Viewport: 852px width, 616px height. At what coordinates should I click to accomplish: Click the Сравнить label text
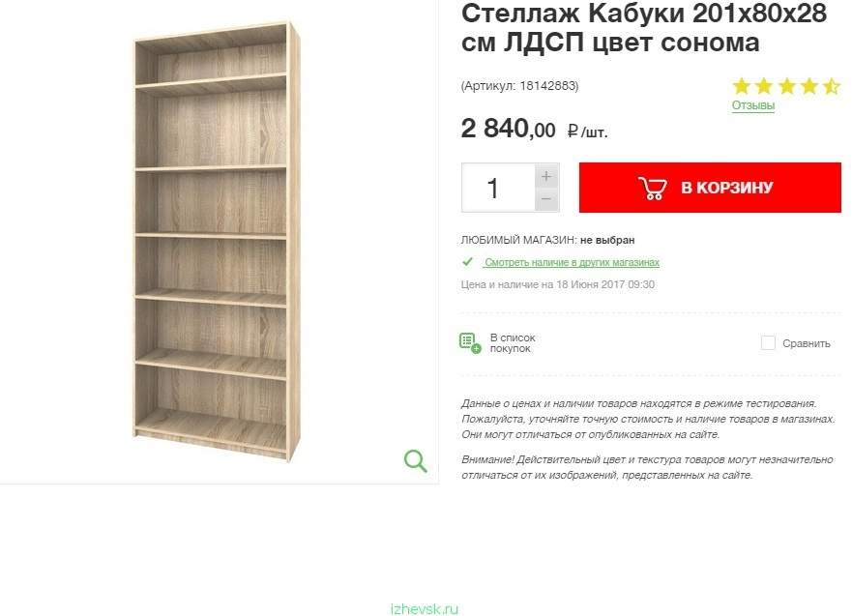[807, 343]
